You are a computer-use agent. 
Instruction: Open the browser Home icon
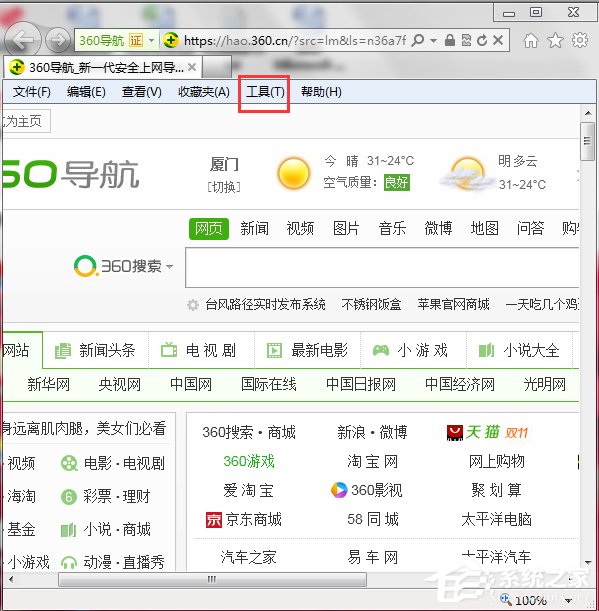tap(531, 40)
